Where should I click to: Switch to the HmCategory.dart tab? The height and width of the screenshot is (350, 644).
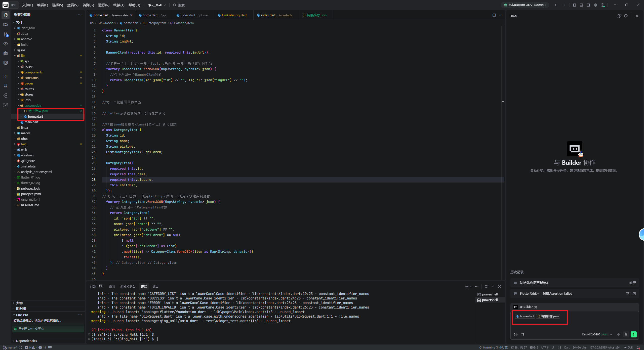pyautogui.click(x=234, y=15)
